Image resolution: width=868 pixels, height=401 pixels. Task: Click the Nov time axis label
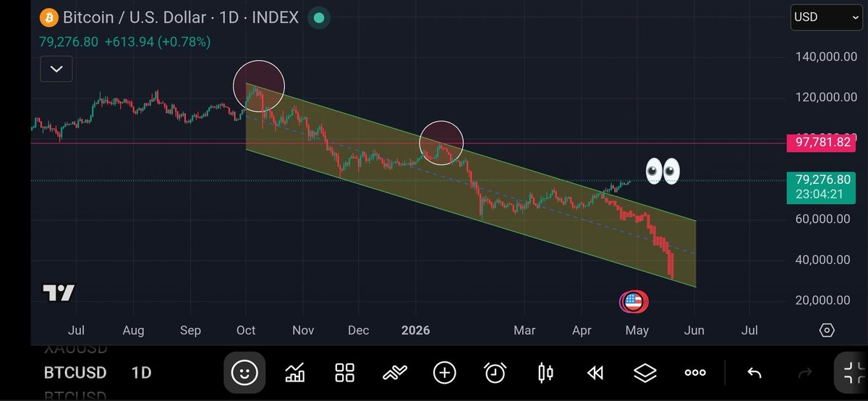(303, 330)
